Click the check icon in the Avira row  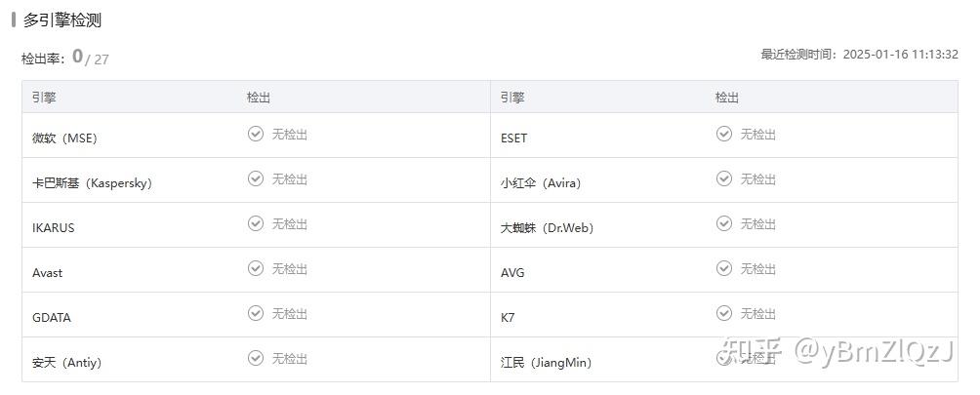[724, 178]
